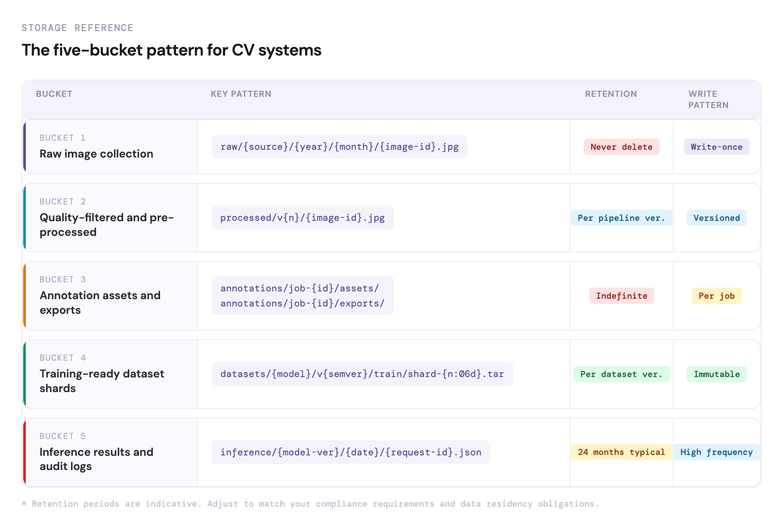This screenshot has height=532, width=784.
Task: Click the "High frequency" write pattern badge
Action: click(x=716, y=452)
